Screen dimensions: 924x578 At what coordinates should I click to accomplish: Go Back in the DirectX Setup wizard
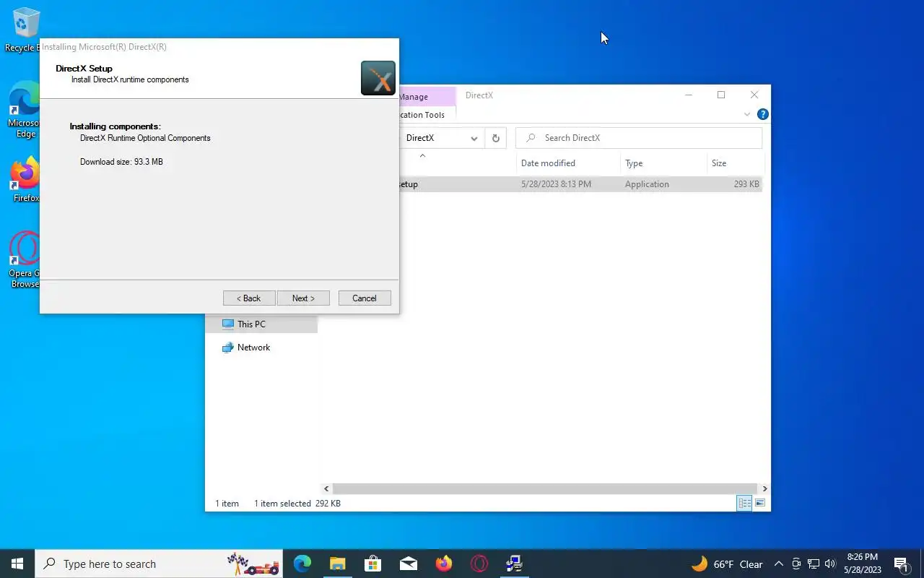coord(249,298)
